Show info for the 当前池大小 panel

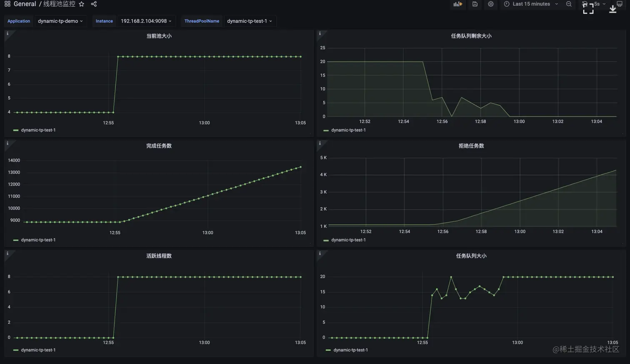7,33
